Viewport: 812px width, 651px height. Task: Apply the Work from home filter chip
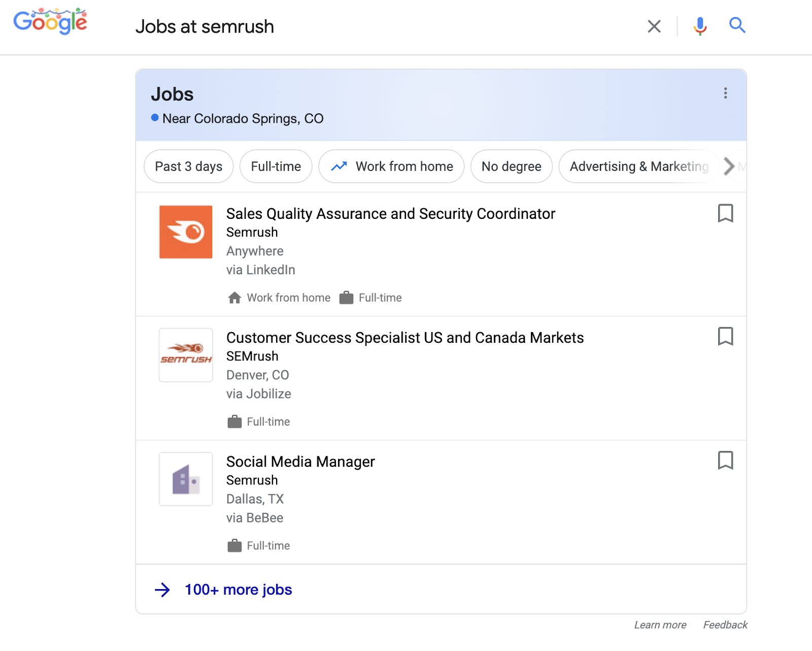point(391,166)
